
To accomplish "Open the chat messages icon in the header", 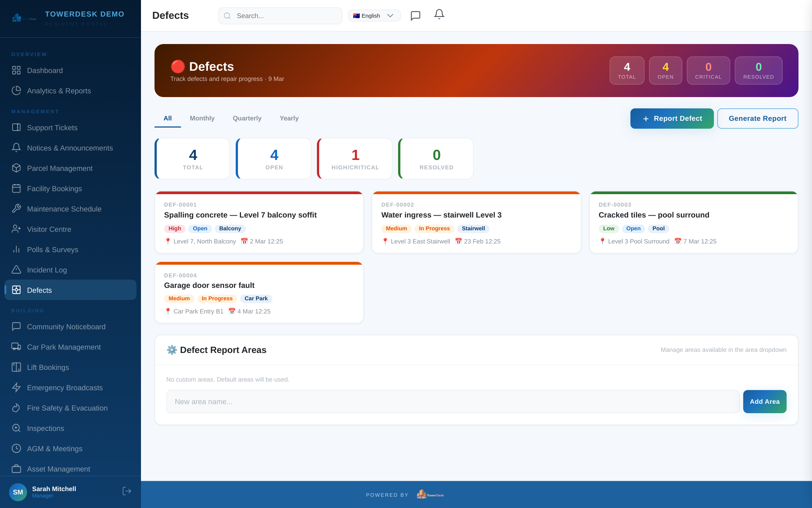I will [415, 15].
